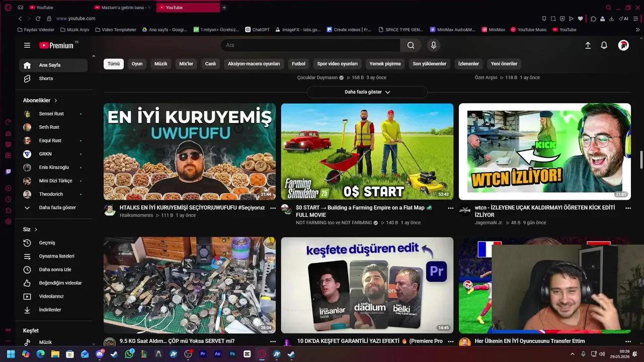This screenshot has height=362, width=644.
Task: Show hidden system tray icons chevron
Action: [x=573, y=354]
